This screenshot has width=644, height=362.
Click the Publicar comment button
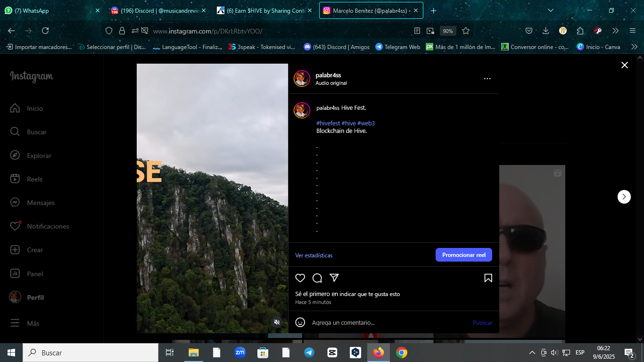pyautogui.click(x=482, y=323)
